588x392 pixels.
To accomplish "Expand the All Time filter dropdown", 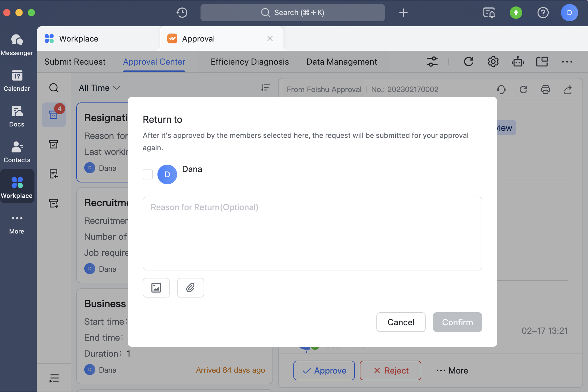I will pos(99,88).
